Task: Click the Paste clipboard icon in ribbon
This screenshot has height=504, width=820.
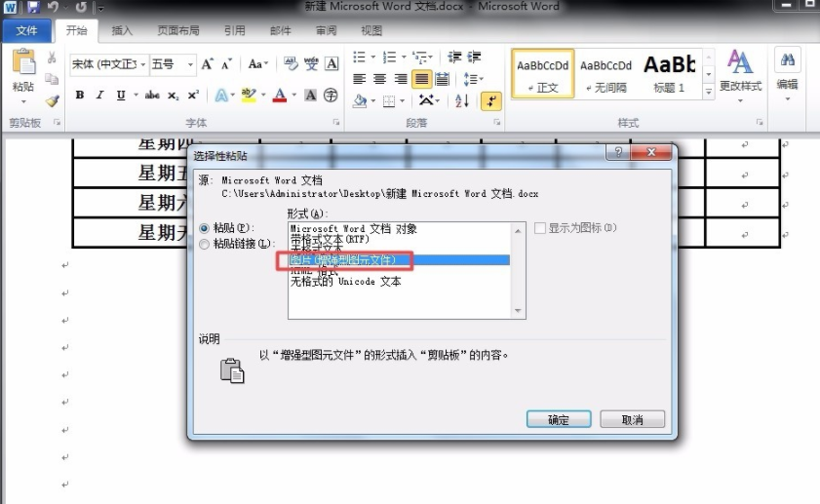Action: [x=23, y=62]
